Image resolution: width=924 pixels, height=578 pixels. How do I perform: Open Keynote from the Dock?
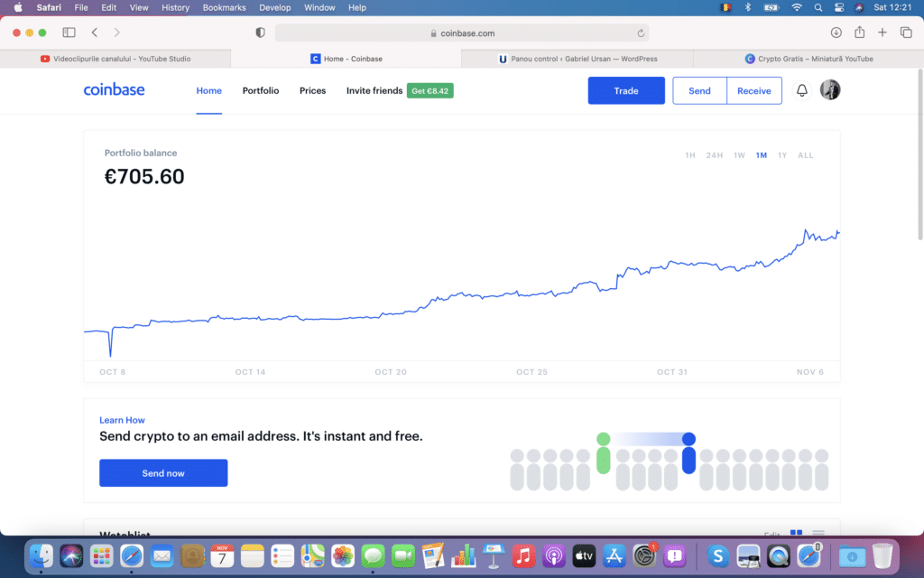pyautogui.click(x=494, y=555)
